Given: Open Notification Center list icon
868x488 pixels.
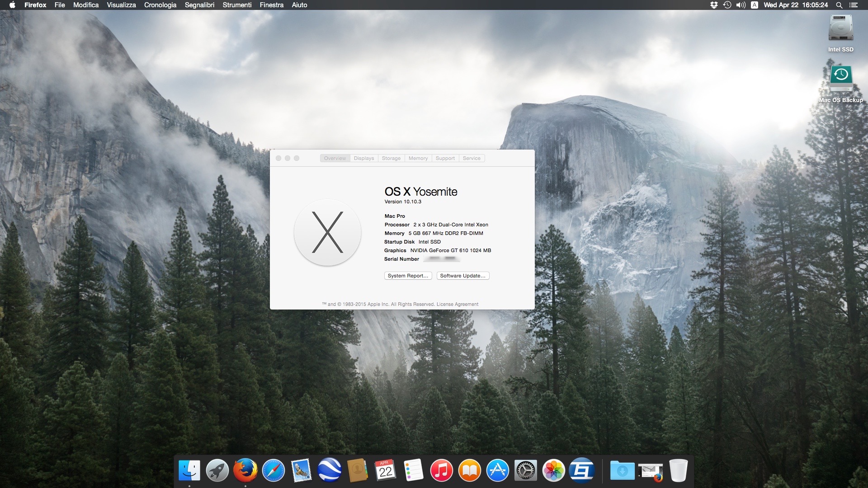Looking at the screenshot, I should [853, 5].
